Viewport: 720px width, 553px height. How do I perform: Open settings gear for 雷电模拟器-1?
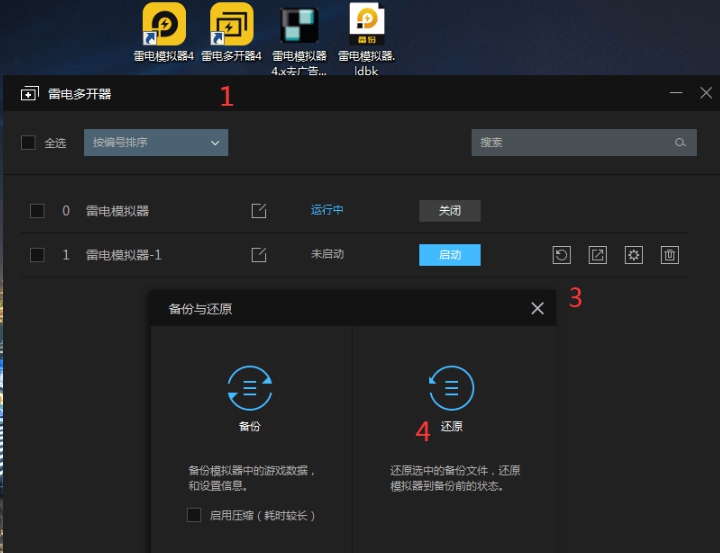634,255
